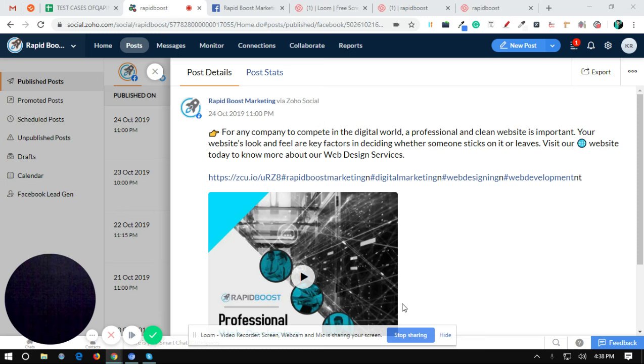Cancel Loom recording with red X
Viewport: 644px width, 364px height.
pos(111,335)
